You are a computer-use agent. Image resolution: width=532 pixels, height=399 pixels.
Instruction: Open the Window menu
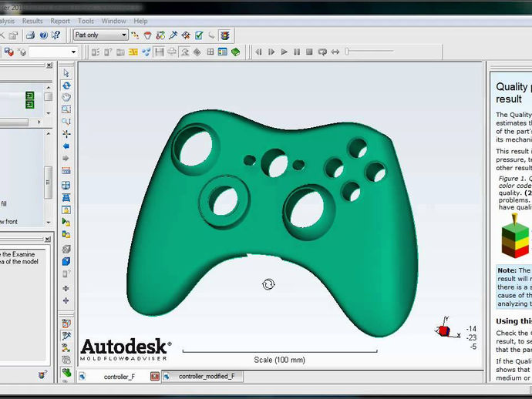tap(113, 21)
